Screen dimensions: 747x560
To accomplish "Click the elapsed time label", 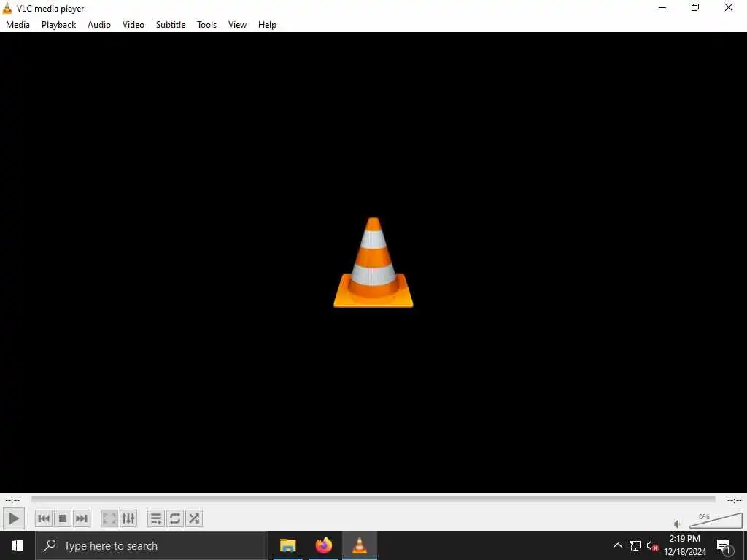I will 13,500.
